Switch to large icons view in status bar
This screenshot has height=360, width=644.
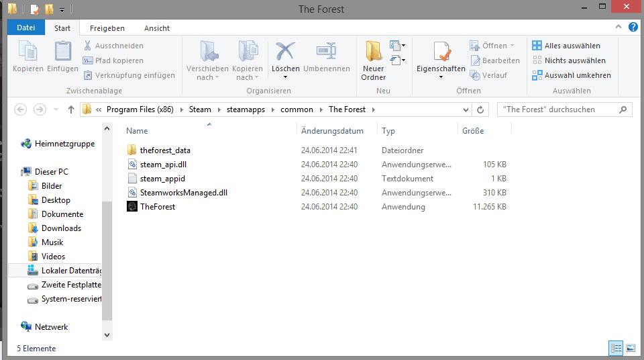point(630,348)
